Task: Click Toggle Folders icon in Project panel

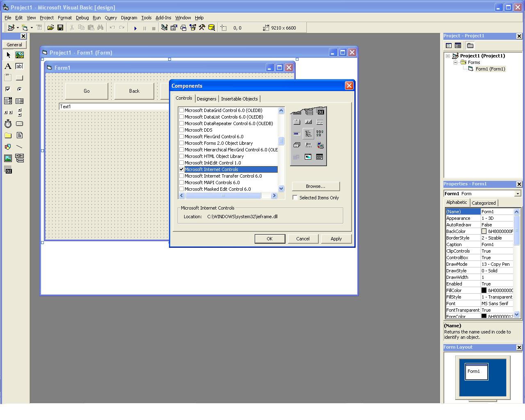Action: coord(470,46)
